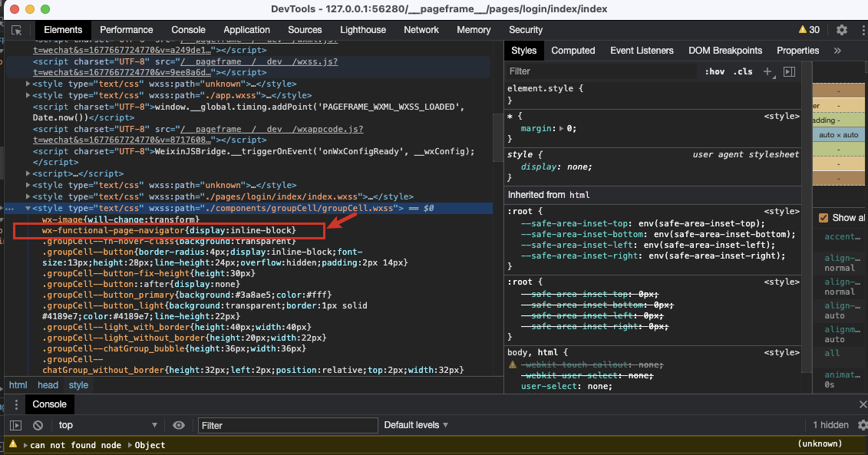Show more Styles pane tabs chevron
Viewport: 868px width, 455px height.
pos(837,51)
